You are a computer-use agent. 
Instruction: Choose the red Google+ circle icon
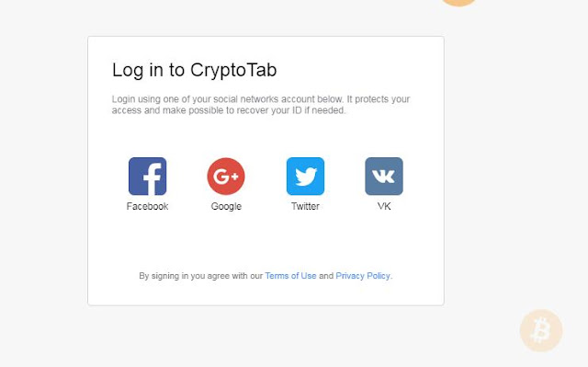click(226, 176)
